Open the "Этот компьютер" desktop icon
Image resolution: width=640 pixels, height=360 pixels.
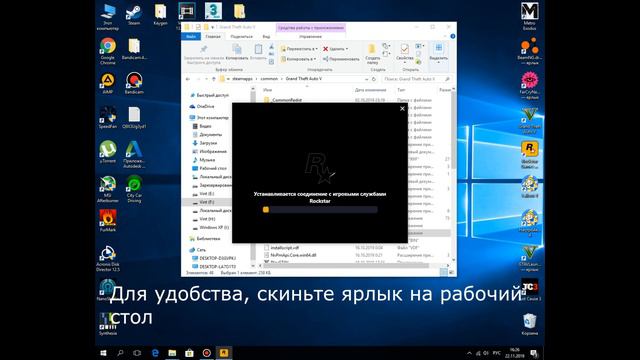[108, 17]
